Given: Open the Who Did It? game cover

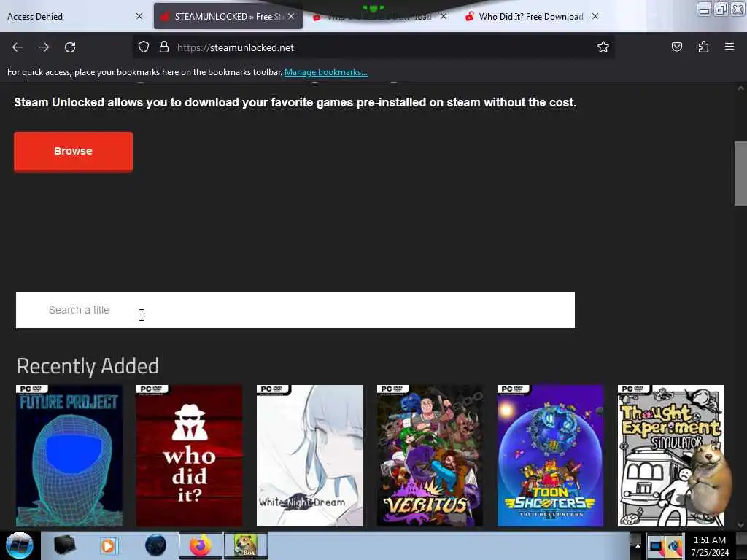Looking at the screenshot, I should point(189,456).
